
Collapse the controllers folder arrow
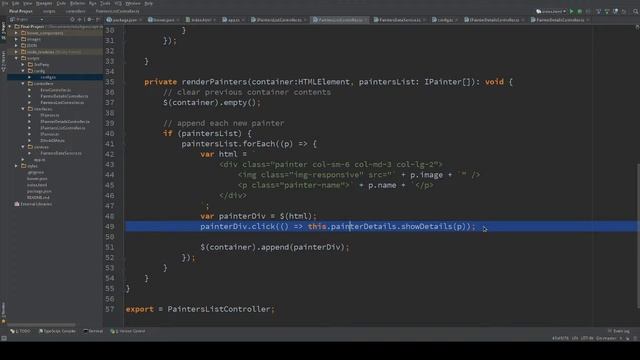point(23,83)
